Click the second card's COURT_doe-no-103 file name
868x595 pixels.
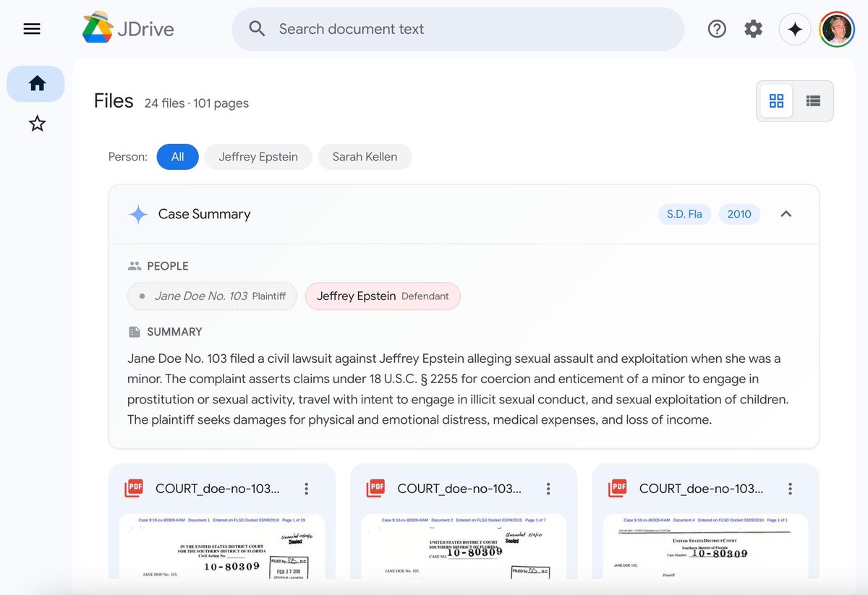459,489
